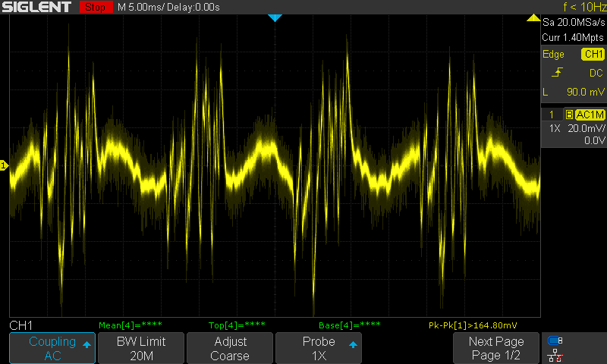The image size is (607, 364).
Task: Select the Adjust Coarse button
Action: tap(230, 348)
